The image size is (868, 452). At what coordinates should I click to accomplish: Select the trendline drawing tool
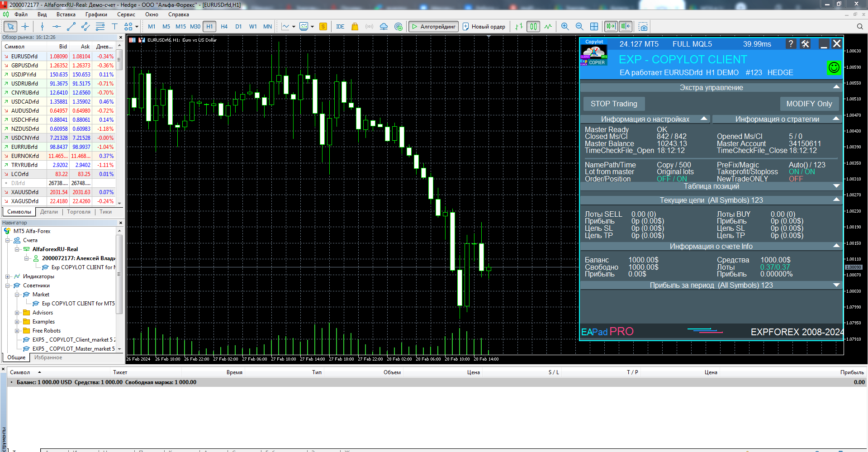tap(71, 27)
